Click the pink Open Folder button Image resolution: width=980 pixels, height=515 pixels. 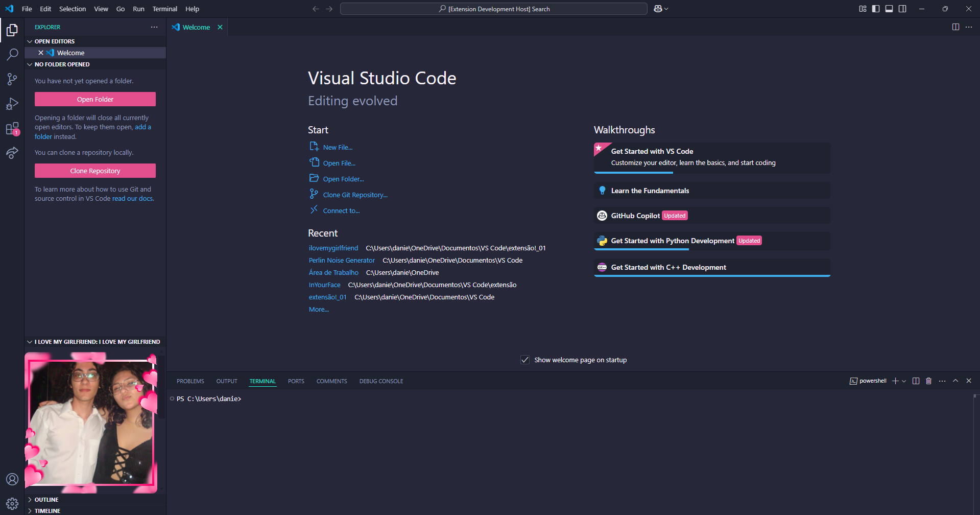(95, 99)
